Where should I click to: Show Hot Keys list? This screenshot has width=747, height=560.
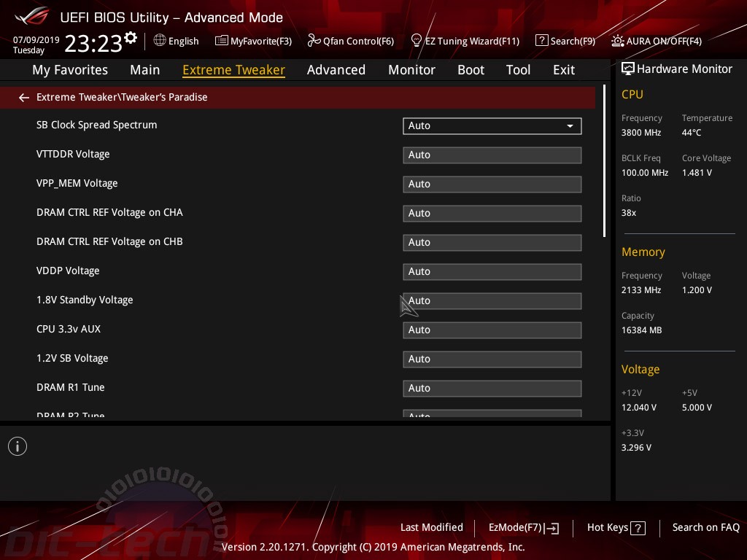[616, 528]
